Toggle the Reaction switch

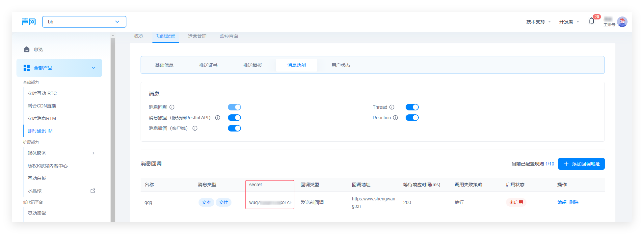412,118
